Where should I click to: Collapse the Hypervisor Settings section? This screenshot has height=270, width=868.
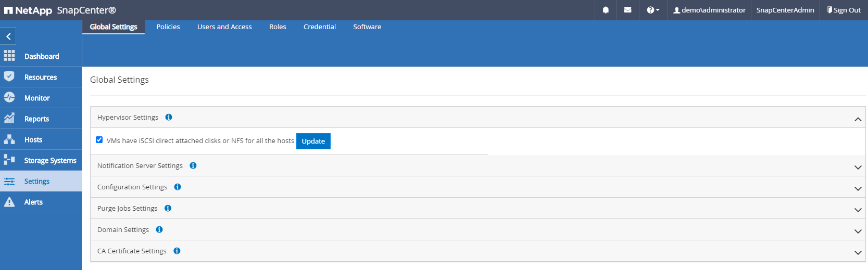tap(858, 119)
